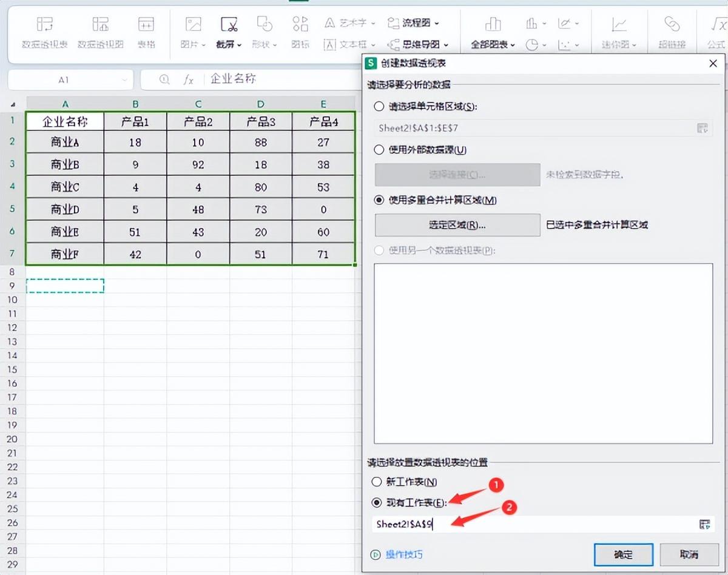Click cell containing 商业D
Screen dimensions: 728x575
point(65,210)
